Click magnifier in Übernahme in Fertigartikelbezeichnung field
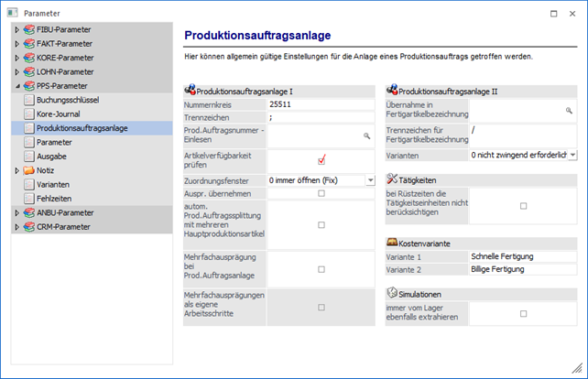588x379 pixels. click(x=569, y=110)
